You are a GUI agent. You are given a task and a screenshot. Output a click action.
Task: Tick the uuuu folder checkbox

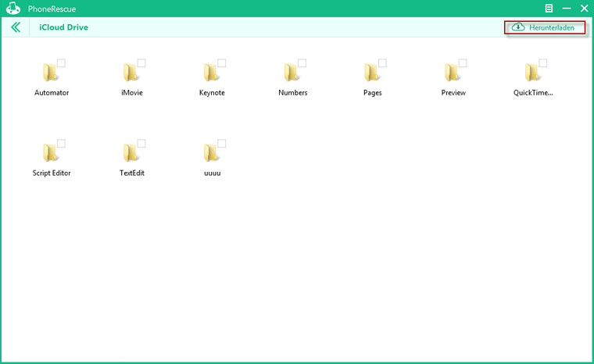click(222, 143)
